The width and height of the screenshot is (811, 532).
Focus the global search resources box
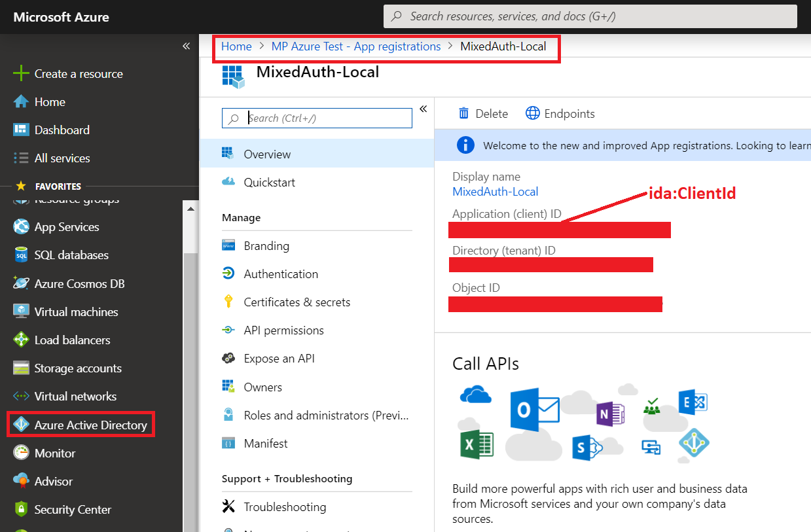(590, 16)
